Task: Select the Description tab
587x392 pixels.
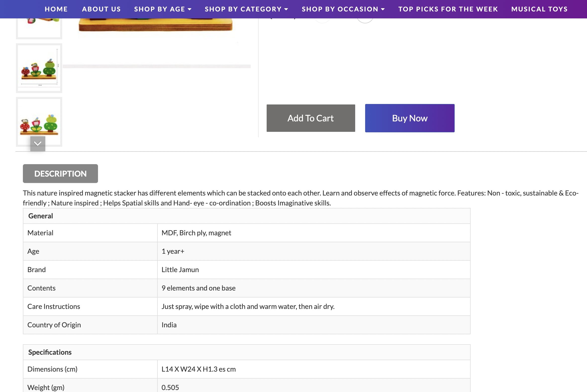Action: [x=60, y=174]
